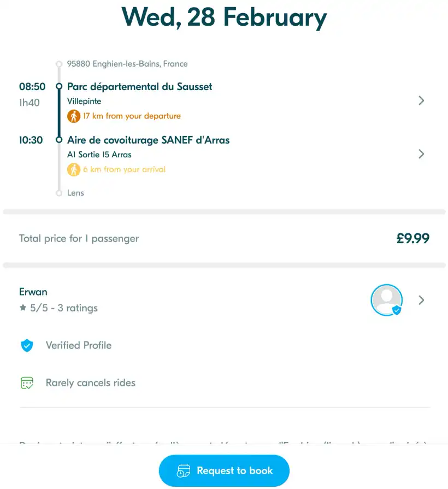
Task: Expand Parc départemental du Sausset details chevron
Action: click(421, 101)
